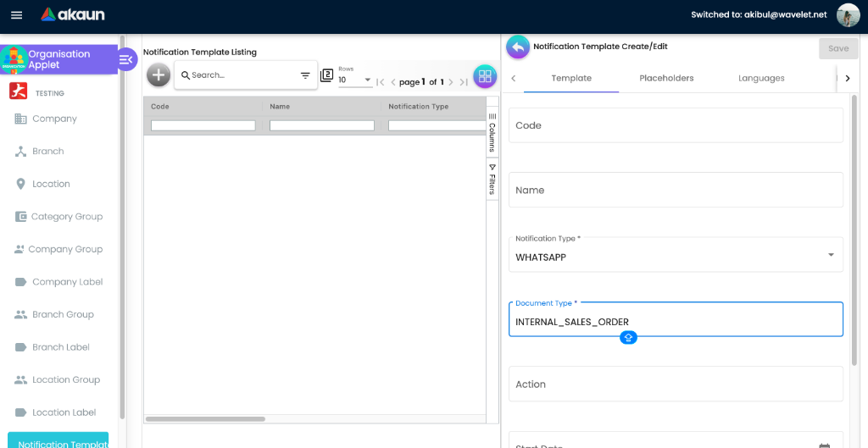Switch to the Languages tab
Viewport: 868px width, 448px height.
point(761,78)
